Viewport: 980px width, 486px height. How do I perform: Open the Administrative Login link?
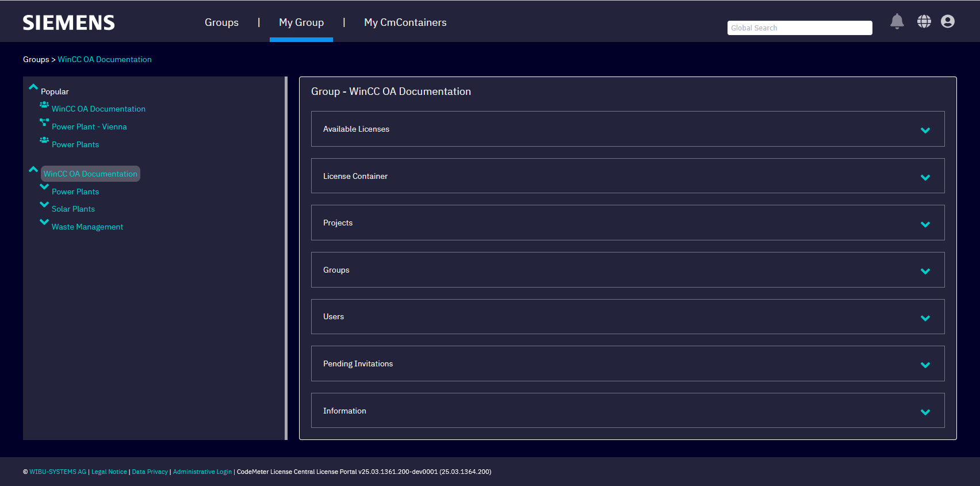(202, 472)
